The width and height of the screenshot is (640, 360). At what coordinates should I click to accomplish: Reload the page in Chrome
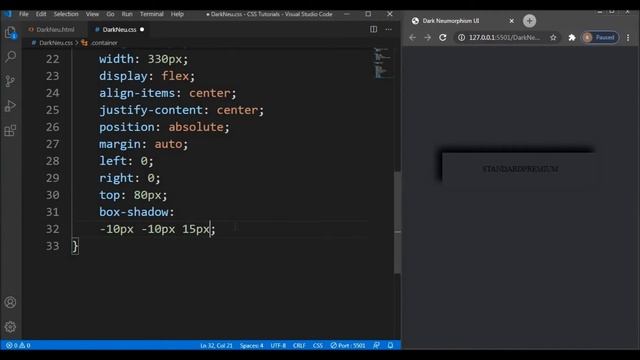(x=443, y=38)
